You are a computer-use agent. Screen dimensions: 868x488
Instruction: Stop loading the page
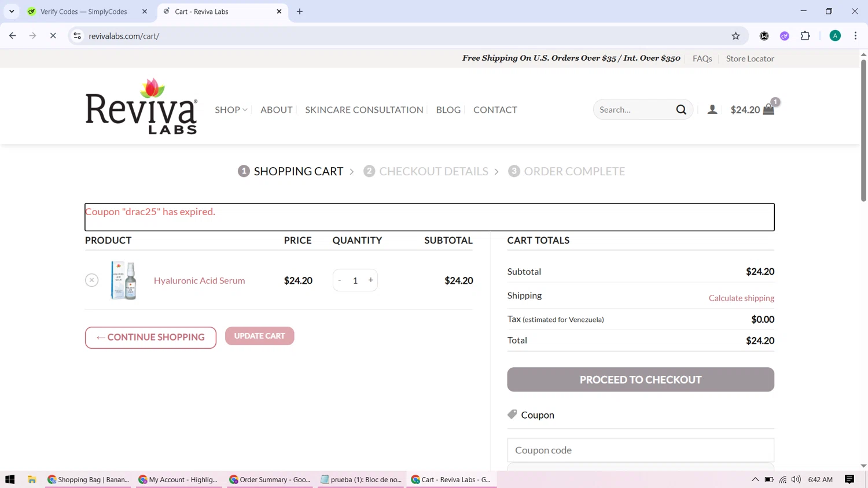pyautogui.click(x=53, y=36)
